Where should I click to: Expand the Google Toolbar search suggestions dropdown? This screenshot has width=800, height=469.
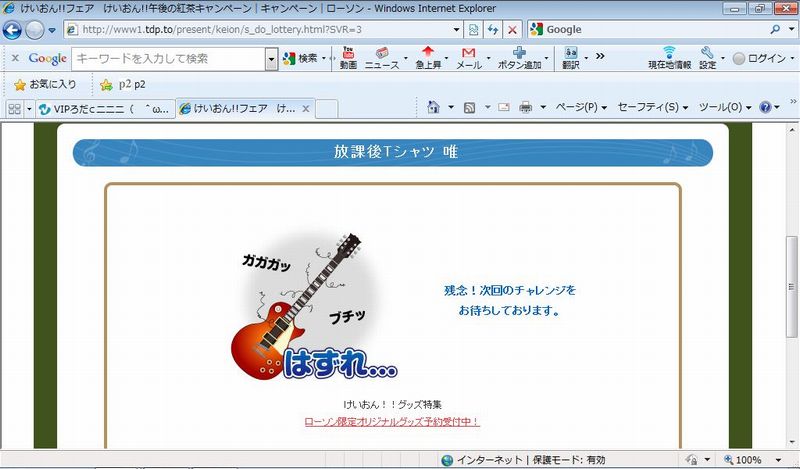point(271,59)
